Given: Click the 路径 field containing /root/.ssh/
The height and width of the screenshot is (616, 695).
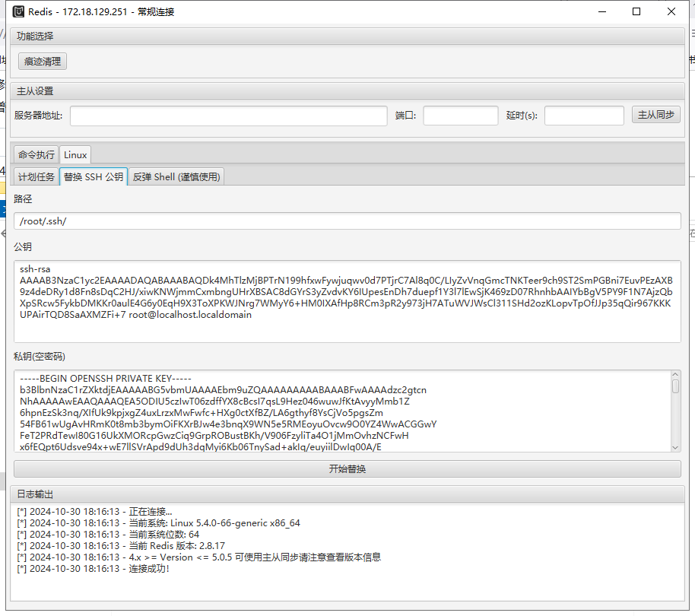Looking at the screenshot, I should [x=347, y=221].
